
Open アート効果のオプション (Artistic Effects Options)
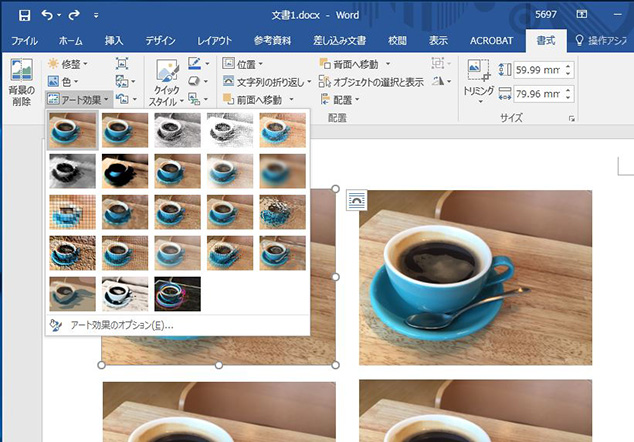[x=121, y=325]
